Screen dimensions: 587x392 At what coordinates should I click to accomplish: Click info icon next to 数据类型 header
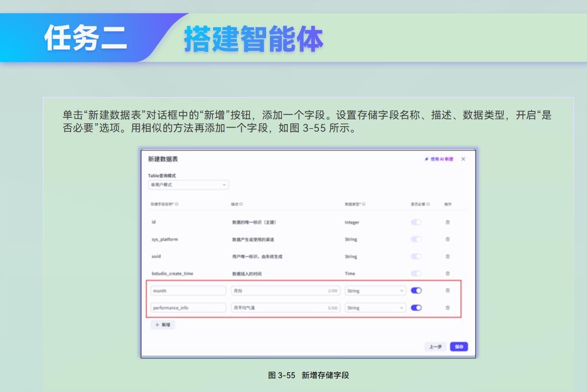coord(364,204)
